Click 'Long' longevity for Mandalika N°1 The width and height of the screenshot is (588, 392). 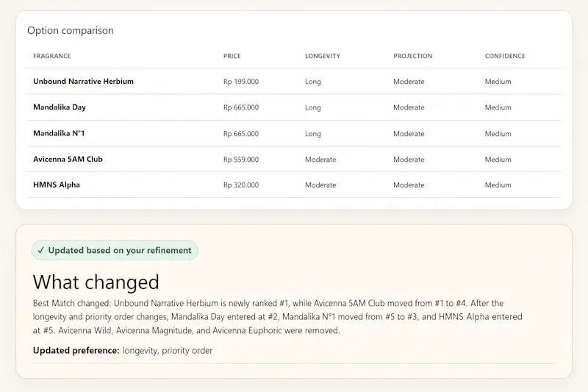coord(313,134)
